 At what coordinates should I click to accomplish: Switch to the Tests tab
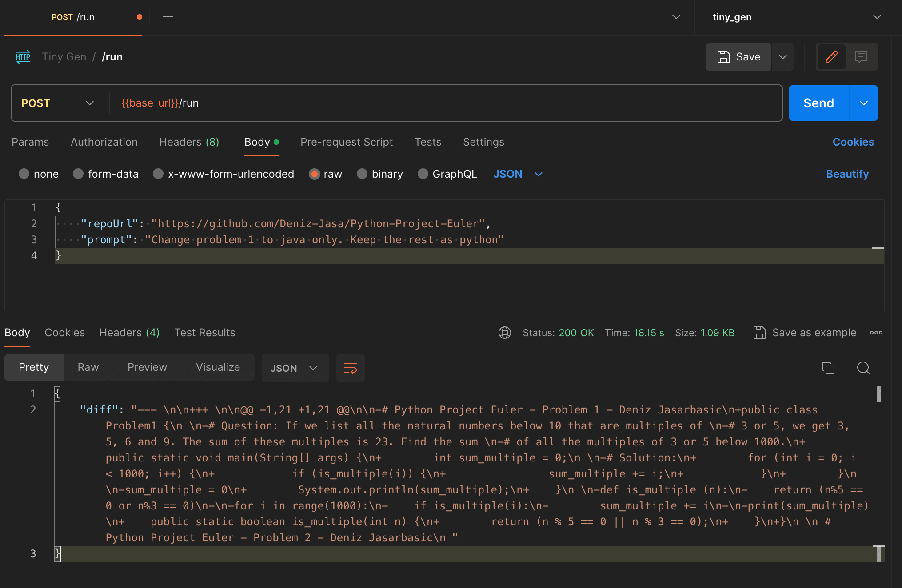pos(428,142)
